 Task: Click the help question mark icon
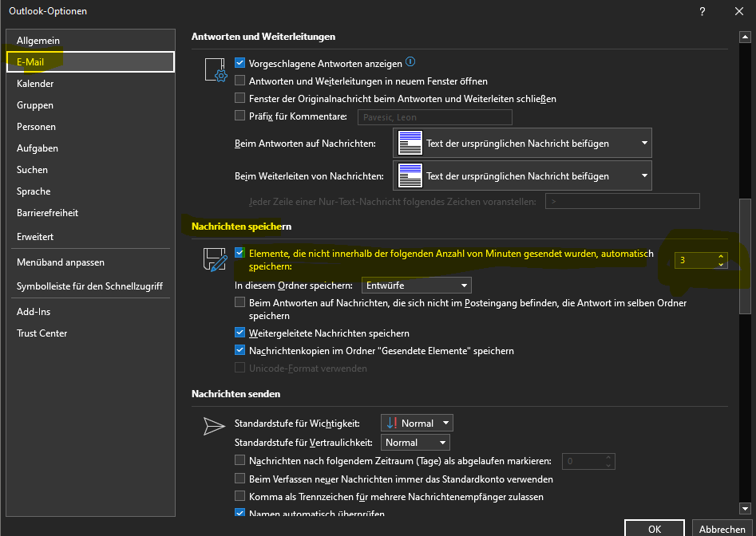coord(703,11)
